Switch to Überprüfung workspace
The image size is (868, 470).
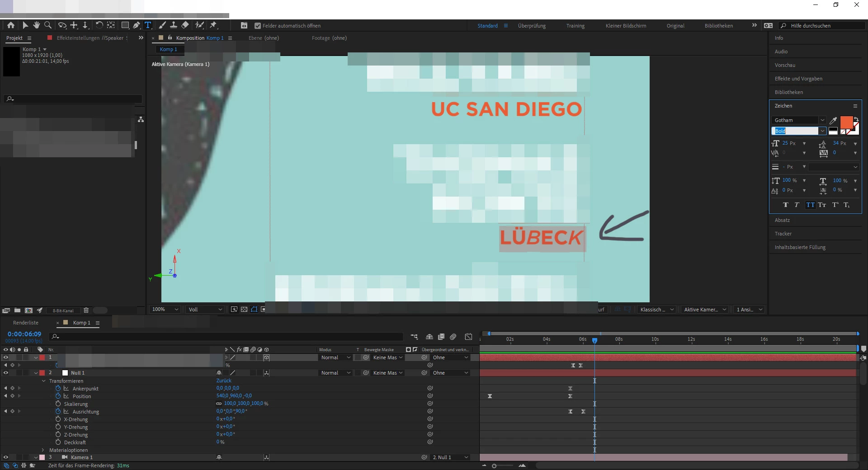tap(532, 26)
